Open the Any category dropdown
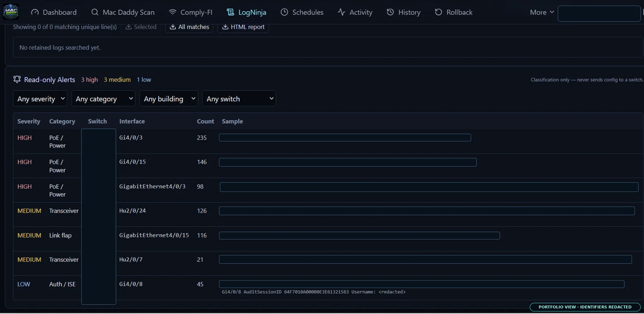The width and height of the screenshot is (644, 314). (x=103, y=99)
